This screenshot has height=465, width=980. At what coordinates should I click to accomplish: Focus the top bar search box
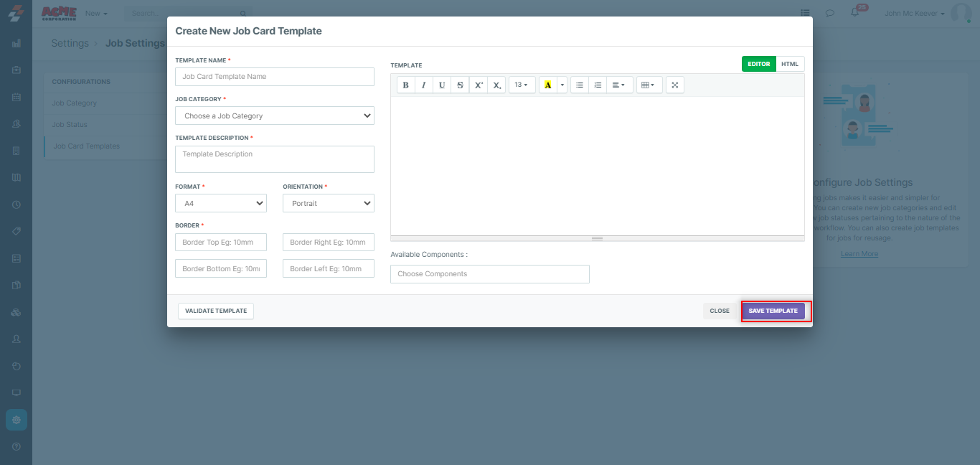coord(189,13)
